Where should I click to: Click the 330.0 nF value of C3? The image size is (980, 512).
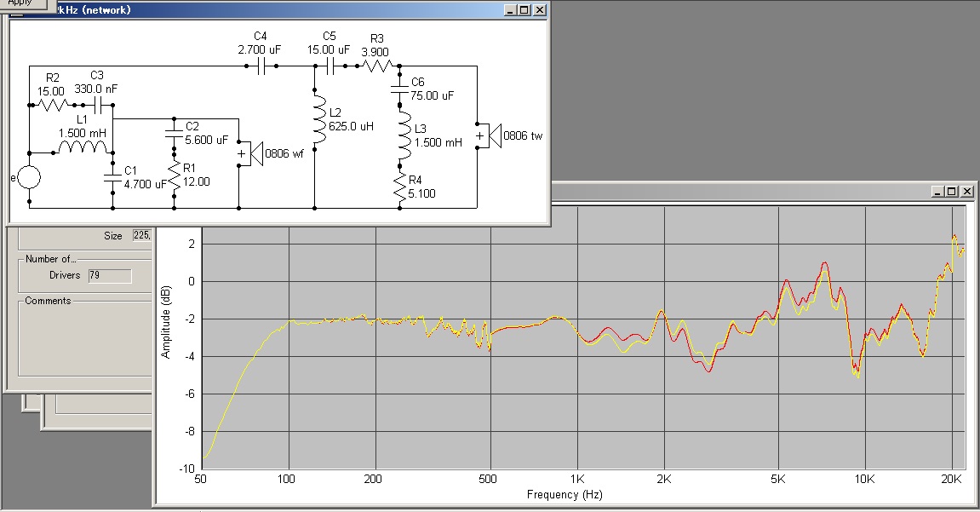pyautogui.click(x=95, y=89)
